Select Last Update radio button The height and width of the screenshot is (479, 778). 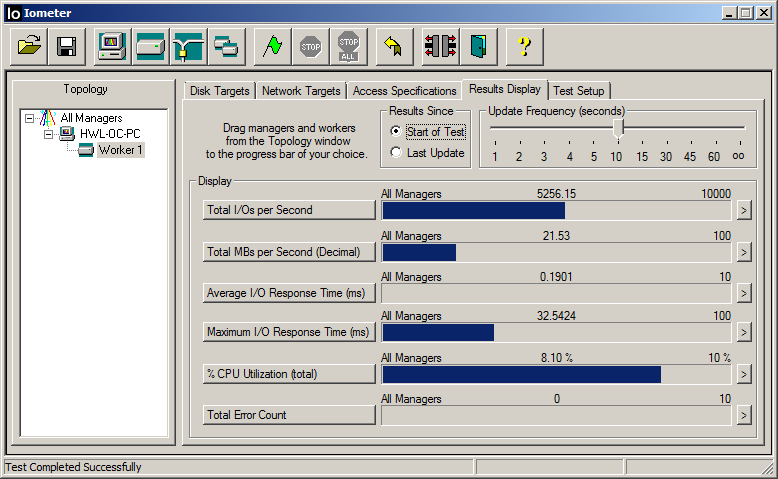coord(395,152)
